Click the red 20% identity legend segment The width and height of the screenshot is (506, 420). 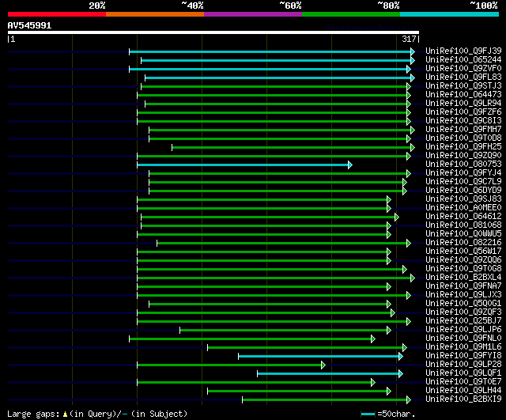(57, 14)
